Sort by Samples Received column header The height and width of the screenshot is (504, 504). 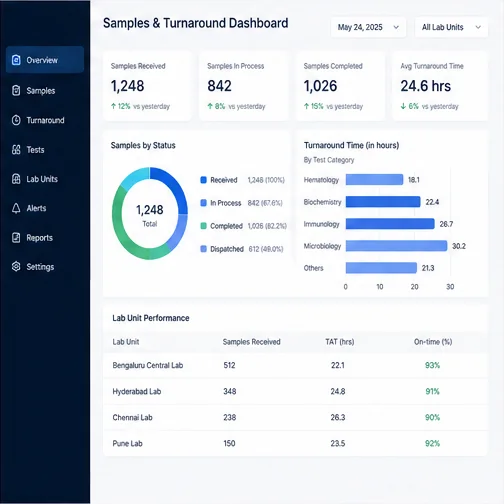pos(252,342)
